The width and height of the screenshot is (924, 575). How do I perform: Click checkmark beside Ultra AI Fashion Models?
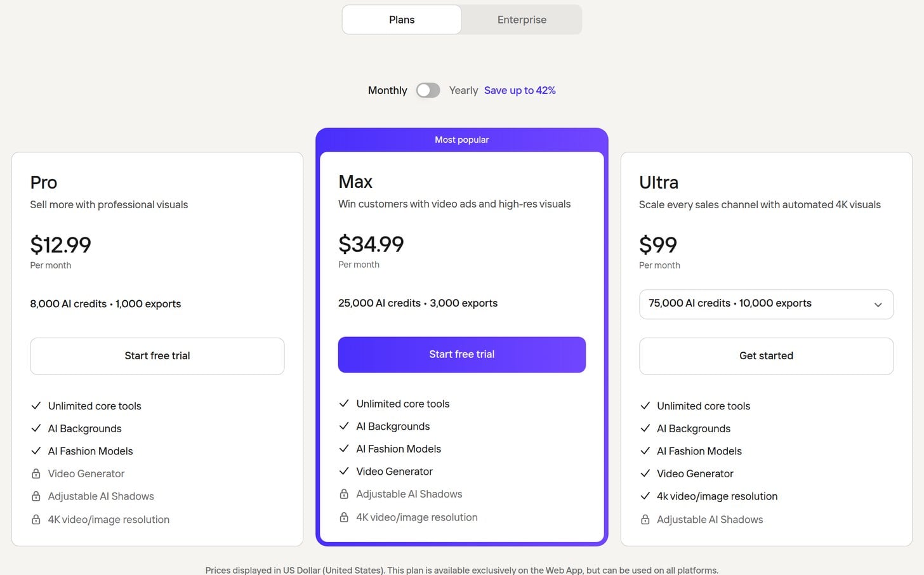coord(645,451)
